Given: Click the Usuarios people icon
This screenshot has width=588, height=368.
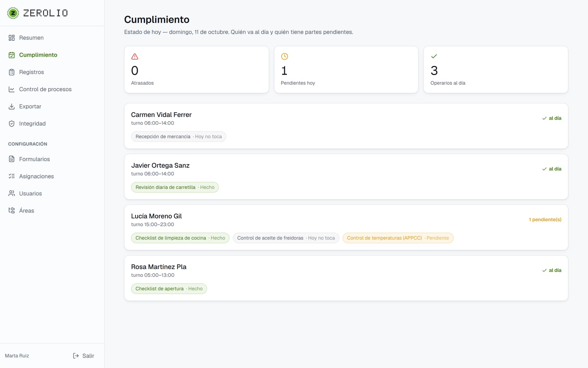Looking at the screenshot, I should coord(12,194).
